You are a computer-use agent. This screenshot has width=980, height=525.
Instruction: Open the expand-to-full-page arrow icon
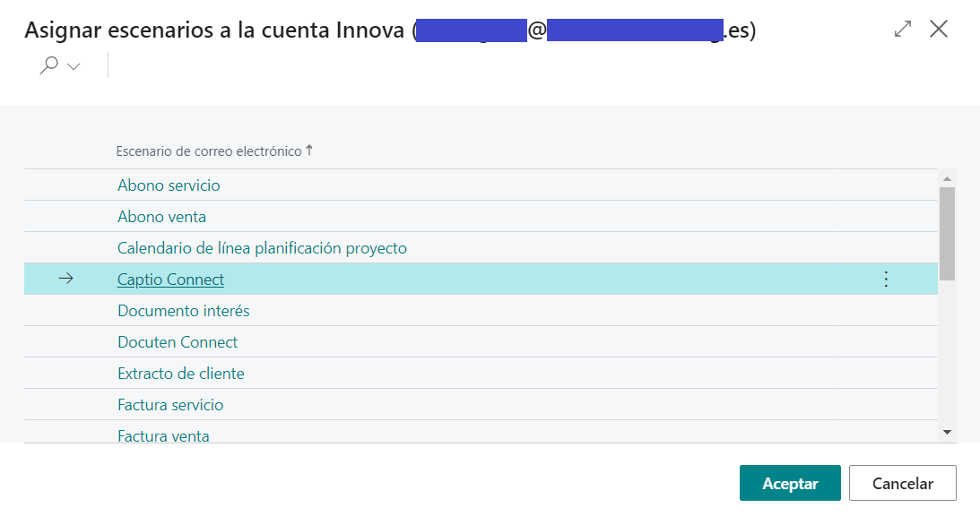901,28
